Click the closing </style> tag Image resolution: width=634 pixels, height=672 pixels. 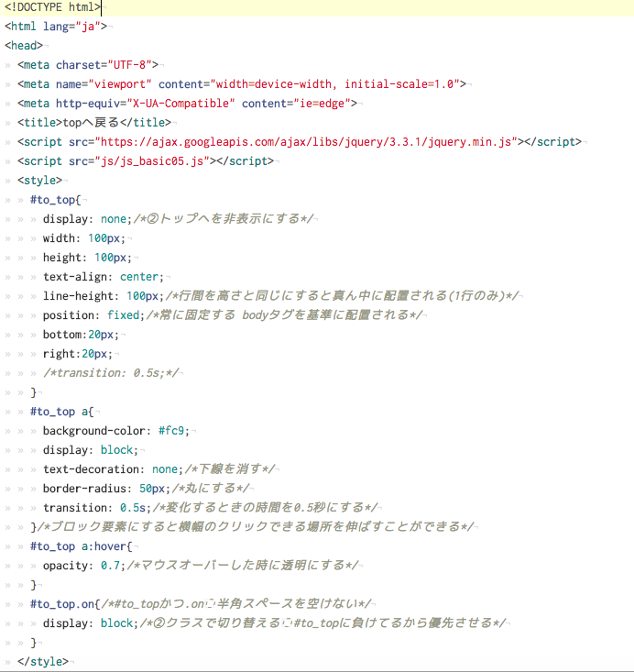coord(43,662)
